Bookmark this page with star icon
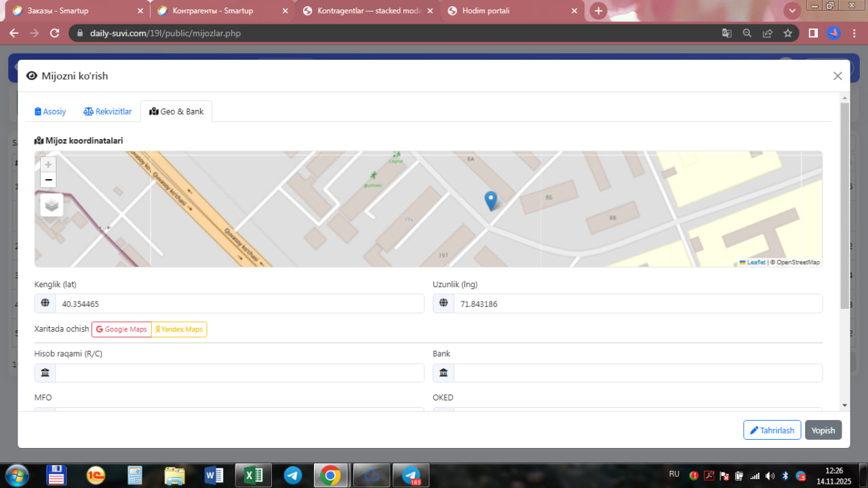Screen dimensions: 868x488 [787, 33]
